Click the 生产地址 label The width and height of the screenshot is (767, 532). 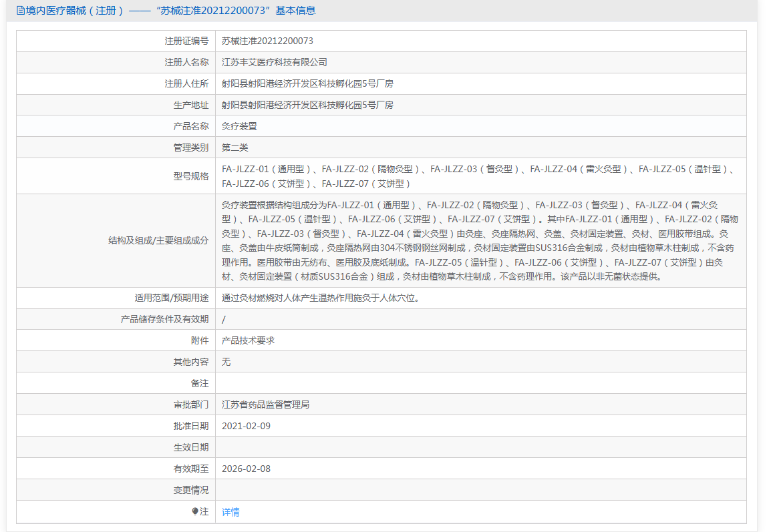[191, 105]
